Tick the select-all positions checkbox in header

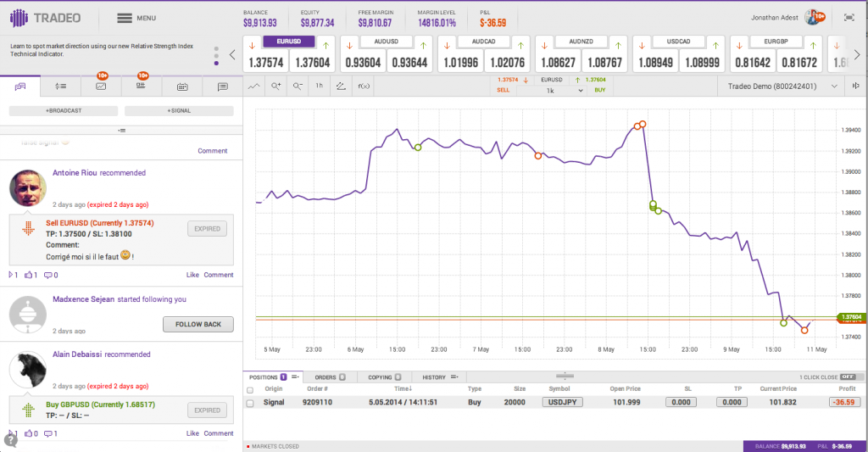(250, 389)
